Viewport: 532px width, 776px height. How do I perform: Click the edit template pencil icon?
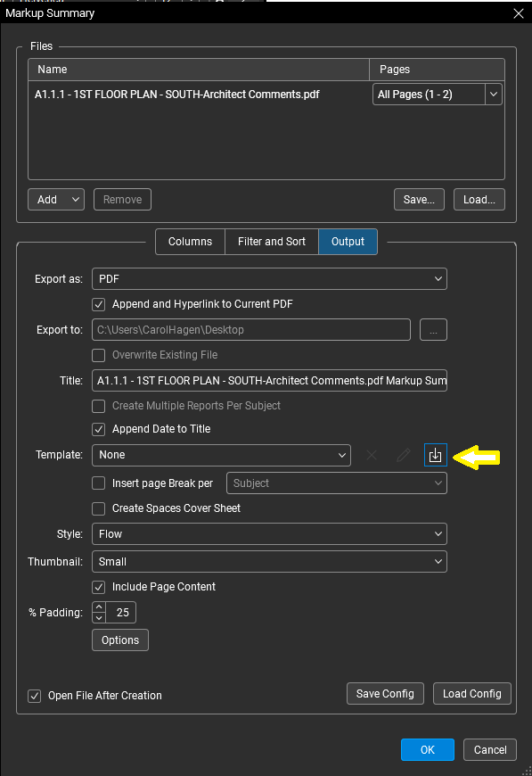click(x=404, y=455)
